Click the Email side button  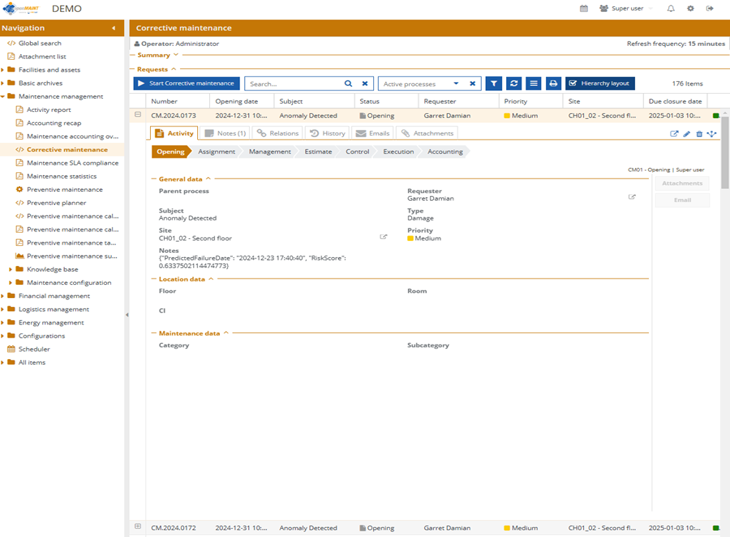pyautogui.click(x=682, y=200)
